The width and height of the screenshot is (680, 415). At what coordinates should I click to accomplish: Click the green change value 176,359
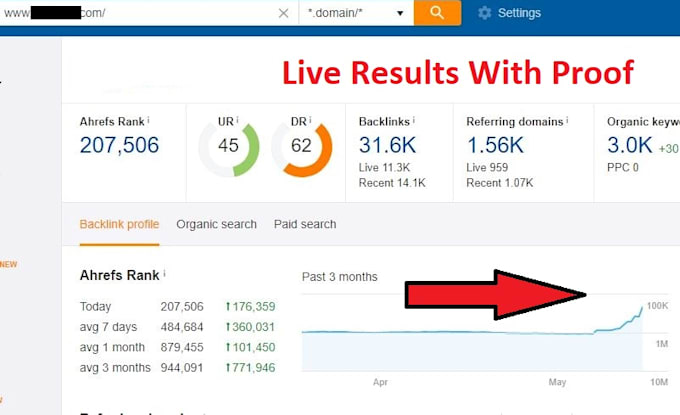tap(250, 307)
